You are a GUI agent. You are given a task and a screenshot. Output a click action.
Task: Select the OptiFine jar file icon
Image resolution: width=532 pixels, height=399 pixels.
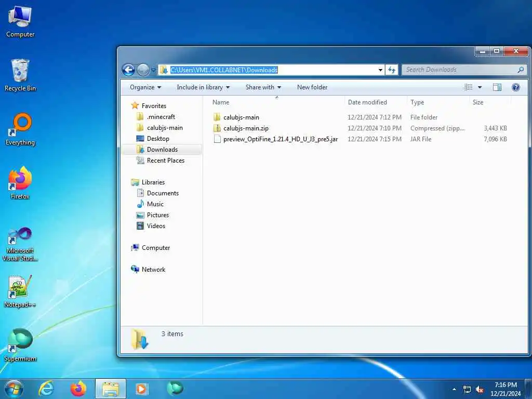(x=217, y=139)
